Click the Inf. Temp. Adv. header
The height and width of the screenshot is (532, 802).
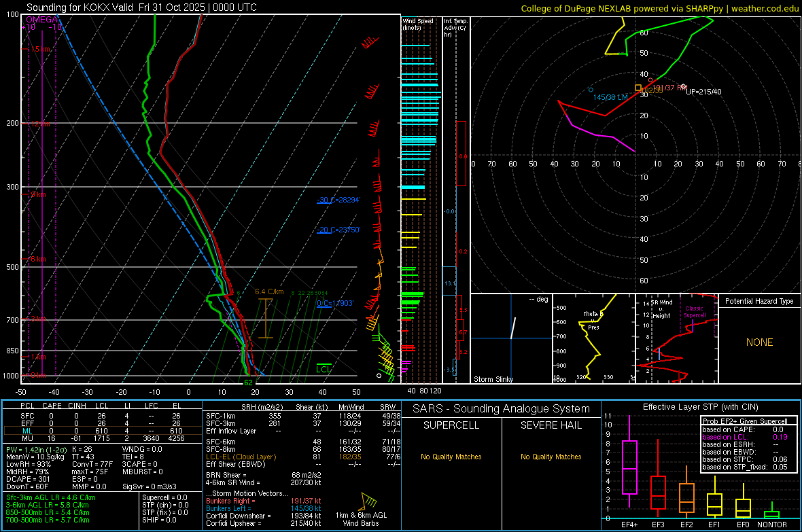coord(455,28)
